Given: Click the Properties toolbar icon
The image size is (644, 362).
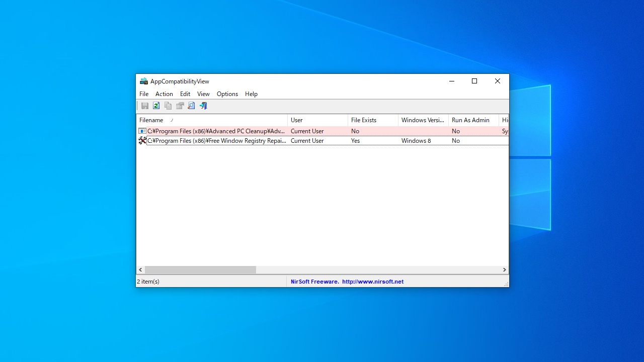Looking at the screenshot, I should tap(180, 106).
